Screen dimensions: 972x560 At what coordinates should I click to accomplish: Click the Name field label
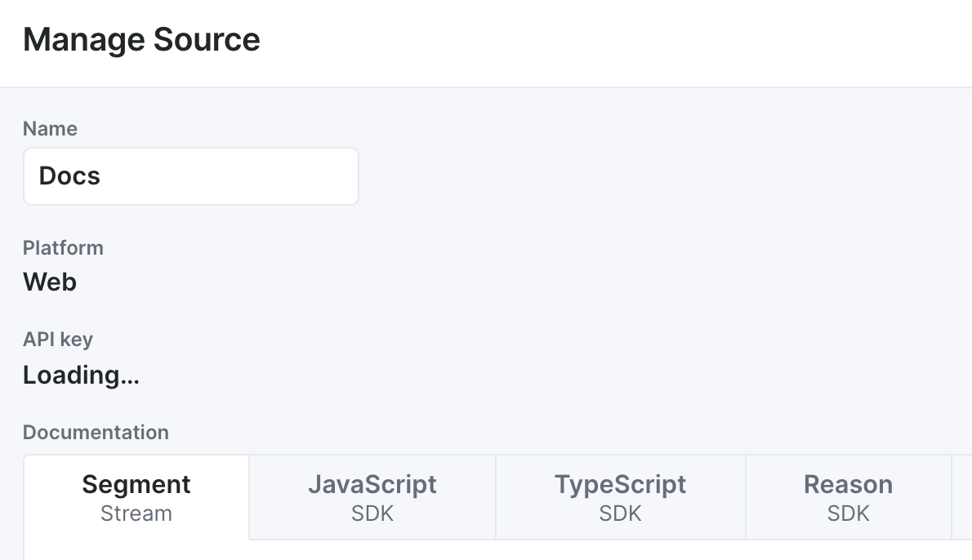point(50,128)
